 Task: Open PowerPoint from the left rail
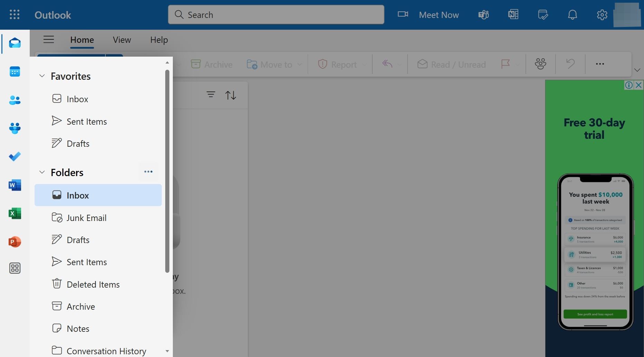coord(15,242)
